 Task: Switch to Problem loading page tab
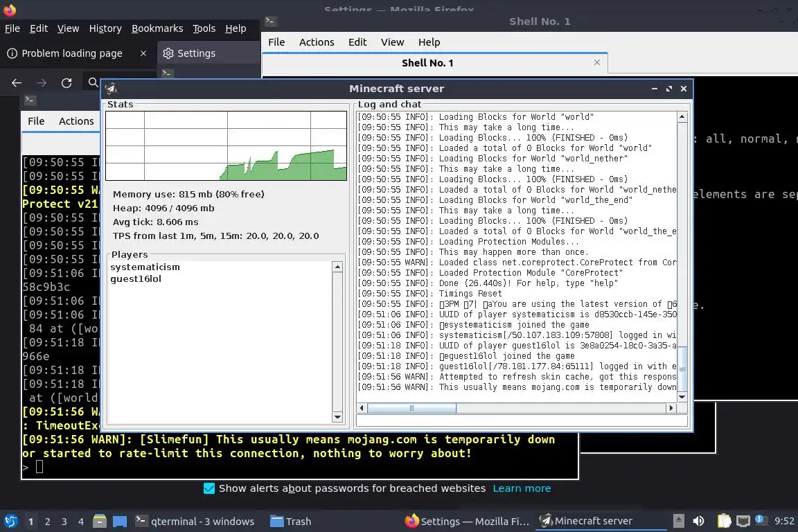(x=71, y=53)
